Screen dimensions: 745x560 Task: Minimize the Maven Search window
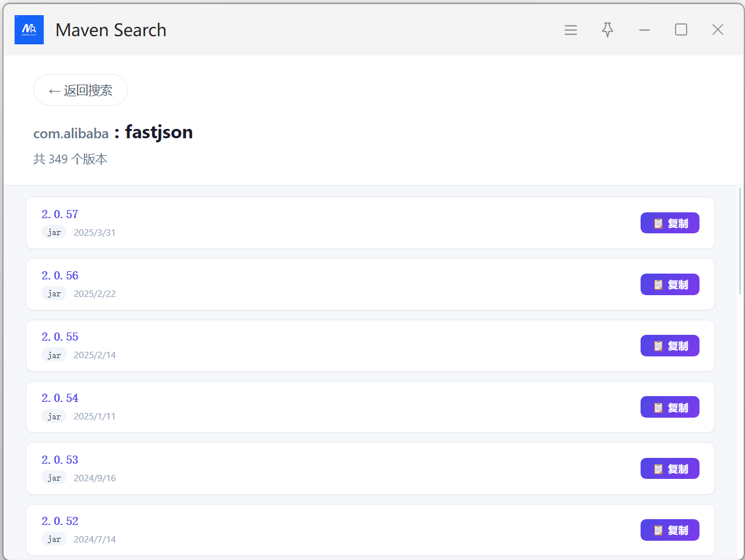click(644, 30)
